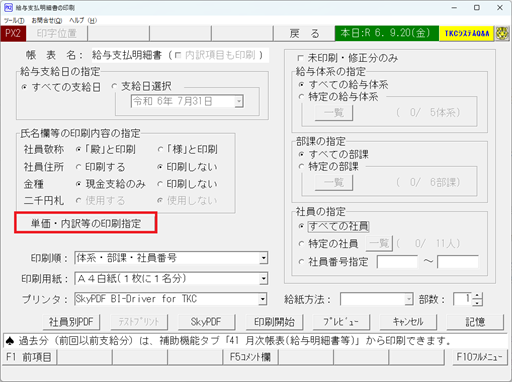Click 印刷開始 button
512x382 pixels.
(x=274, y=322)
